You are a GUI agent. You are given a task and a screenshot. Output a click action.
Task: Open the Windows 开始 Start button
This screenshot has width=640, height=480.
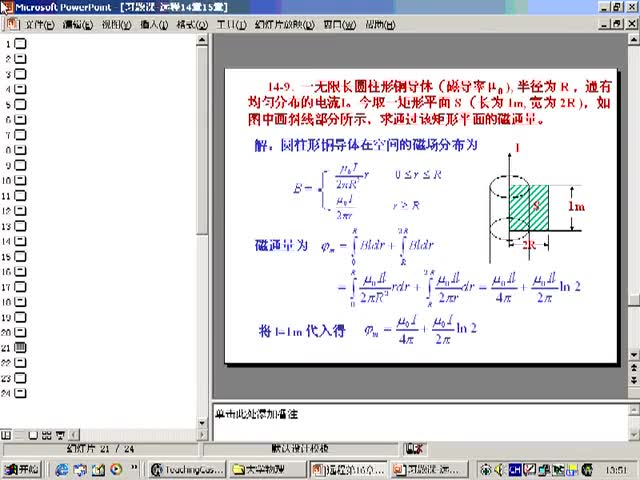(21, 469)
